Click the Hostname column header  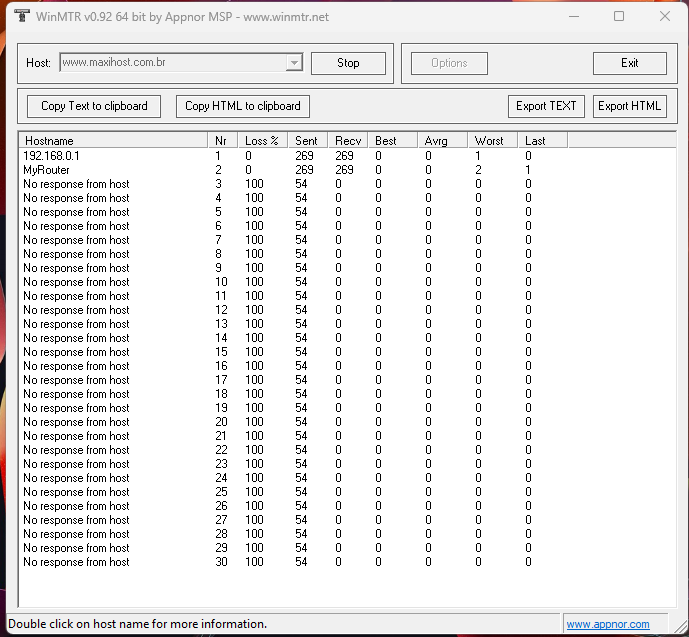(113, 141)
